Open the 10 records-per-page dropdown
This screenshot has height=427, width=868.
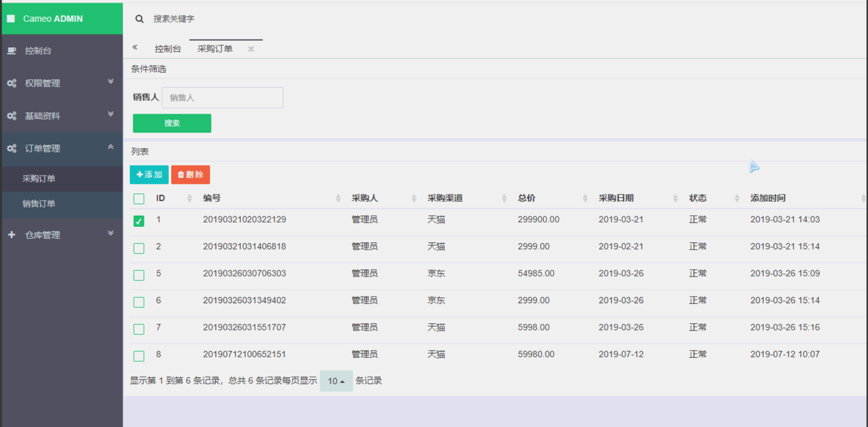tap(336, 381)
